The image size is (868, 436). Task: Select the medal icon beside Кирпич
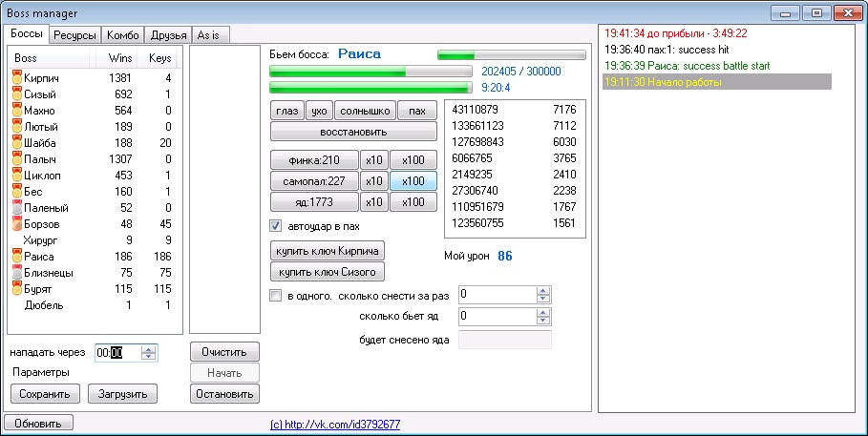point(16,78)
